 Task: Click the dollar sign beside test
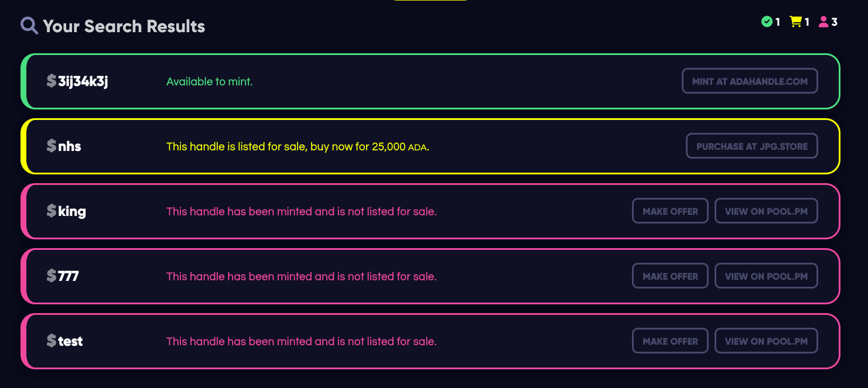52,341
